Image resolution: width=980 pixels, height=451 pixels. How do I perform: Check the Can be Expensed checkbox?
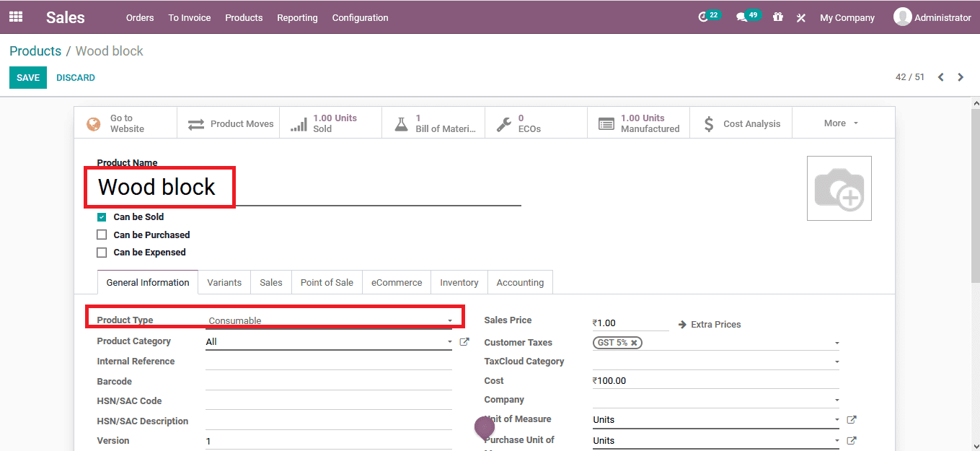point(102,253)
